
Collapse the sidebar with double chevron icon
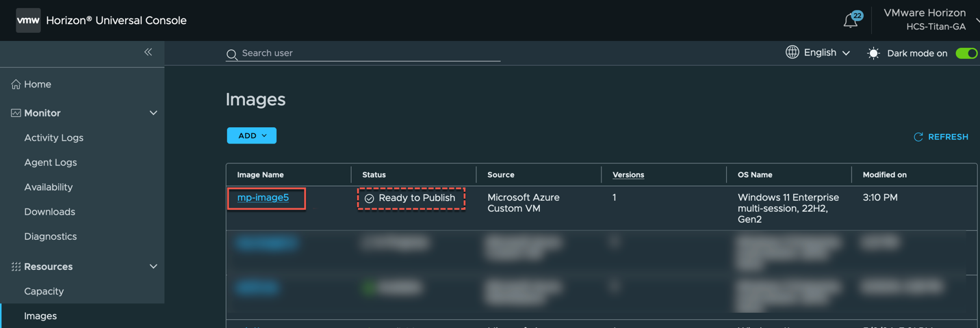(x=148, y=52)
